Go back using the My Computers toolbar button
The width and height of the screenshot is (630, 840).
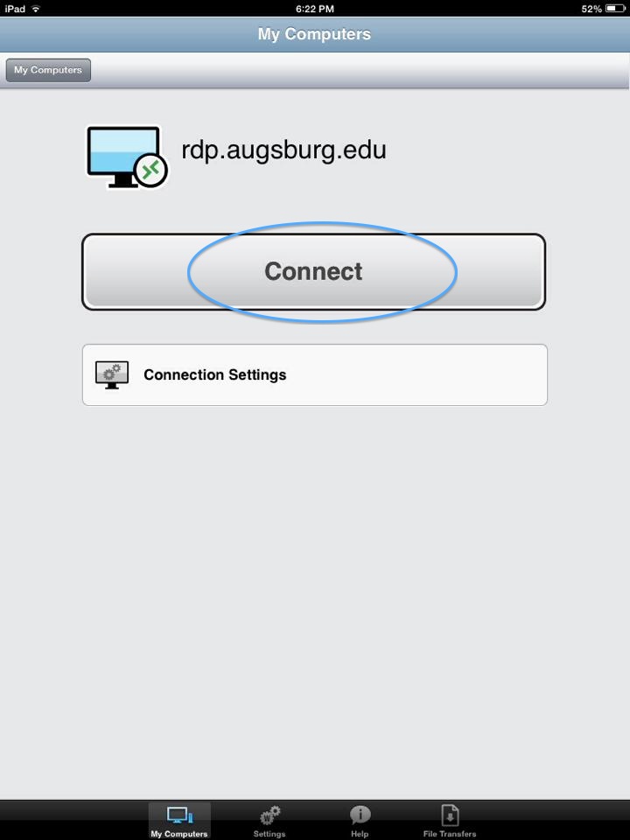48,70
